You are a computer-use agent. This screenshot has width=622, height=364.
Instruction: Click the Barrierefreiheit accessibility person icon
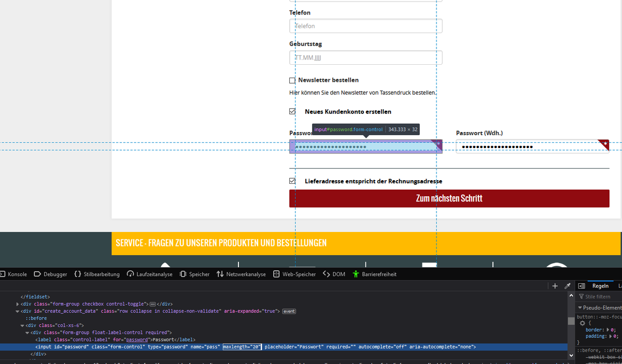(356, 274)
